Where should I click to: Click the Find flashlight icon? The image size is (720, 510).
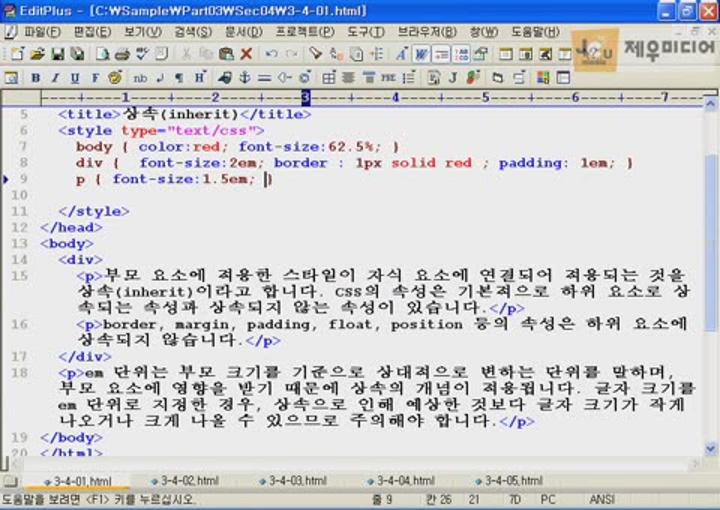(x=315, y=54)
